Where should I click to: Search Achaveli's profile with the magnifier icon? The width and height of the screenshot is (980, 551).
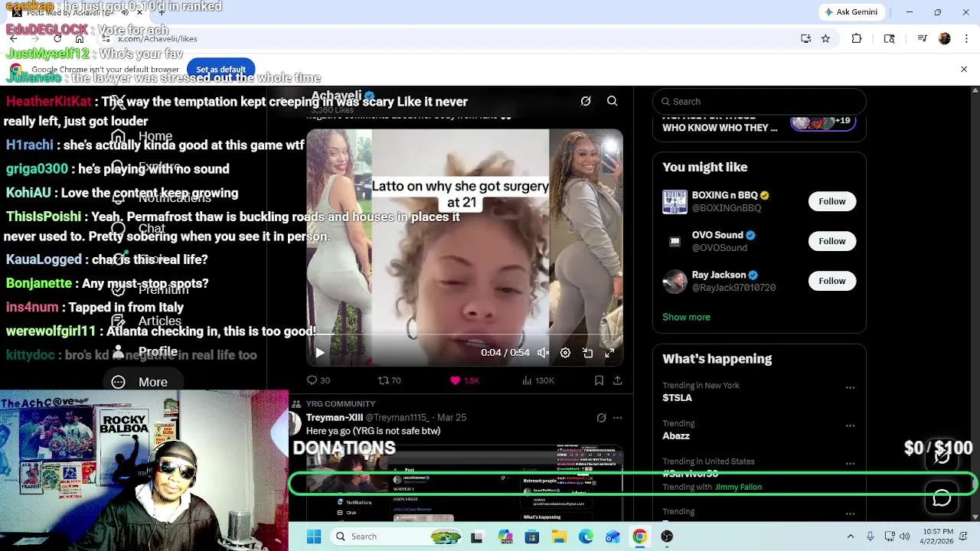612,101
